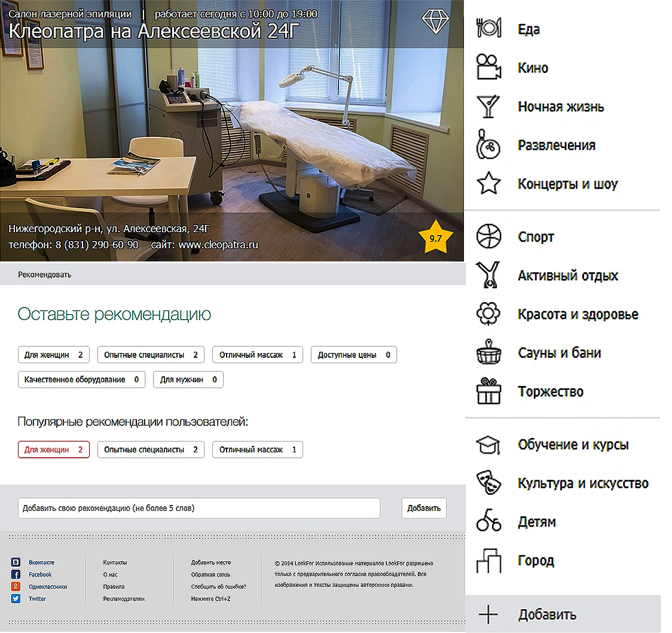Click the recommendation text input field
This screenshot has width=672, height=633.
click(199, 508)
